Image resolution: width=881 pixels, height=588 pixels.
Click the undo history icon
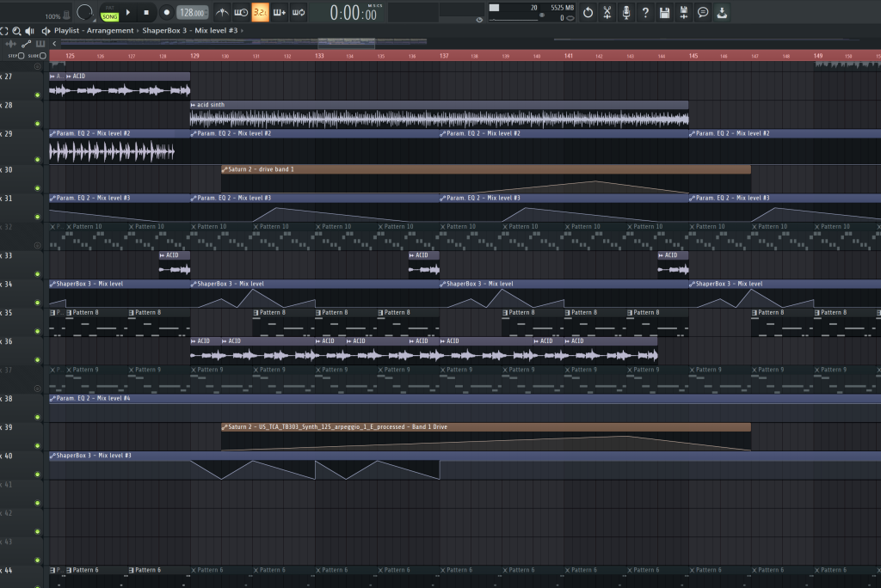pos(588,12)
